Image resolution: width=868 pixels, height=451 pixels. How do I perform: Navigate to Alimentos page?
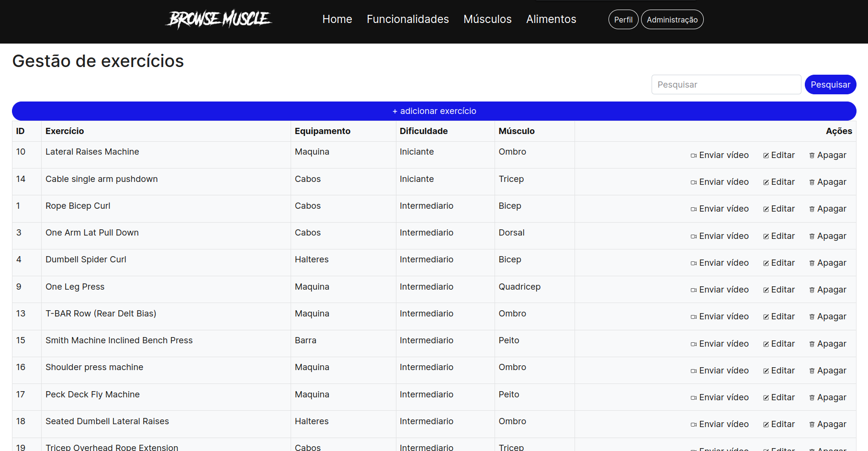551,19
